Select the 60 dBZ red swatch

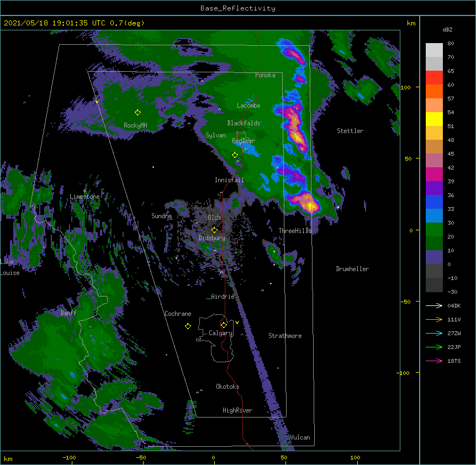434,78
